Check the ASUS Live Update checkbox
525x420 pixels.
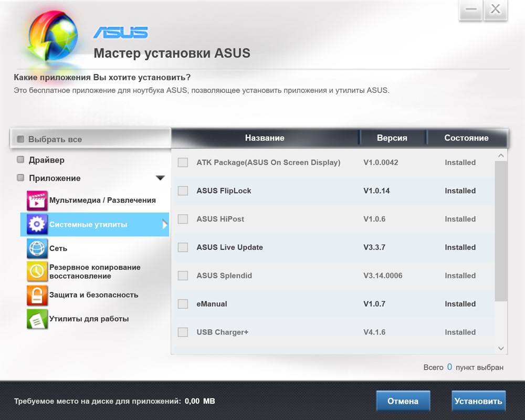(183, 247)
